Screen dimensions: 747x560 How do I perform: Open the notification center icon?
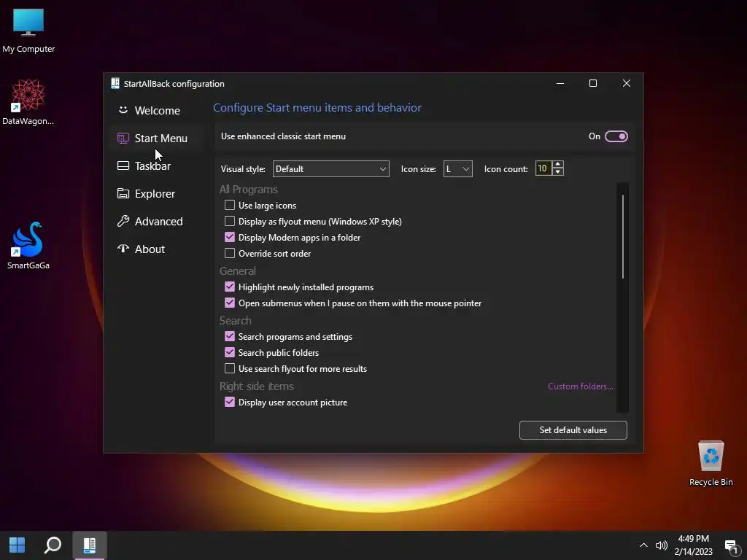click(731, 545)
